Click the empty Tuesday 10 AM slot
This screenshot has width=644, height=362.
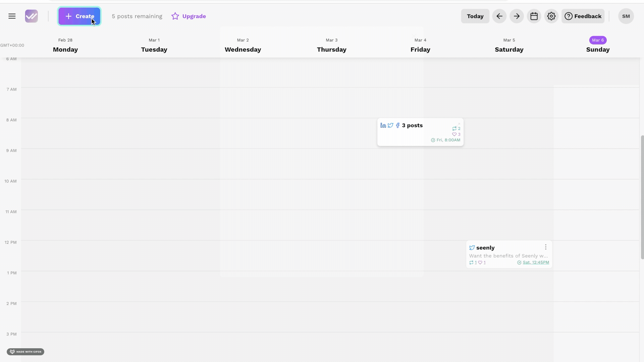(154, 194)
